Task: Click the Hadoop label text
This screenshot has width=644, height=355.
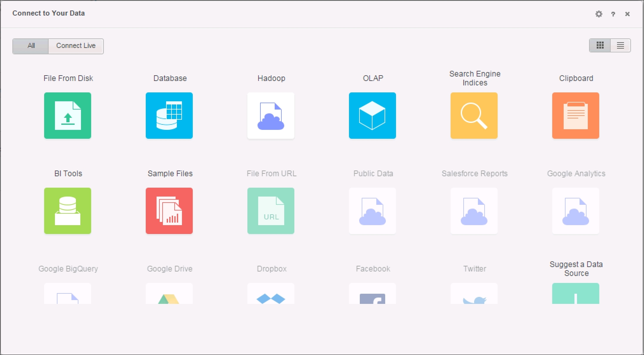Action: click(271, 78)
